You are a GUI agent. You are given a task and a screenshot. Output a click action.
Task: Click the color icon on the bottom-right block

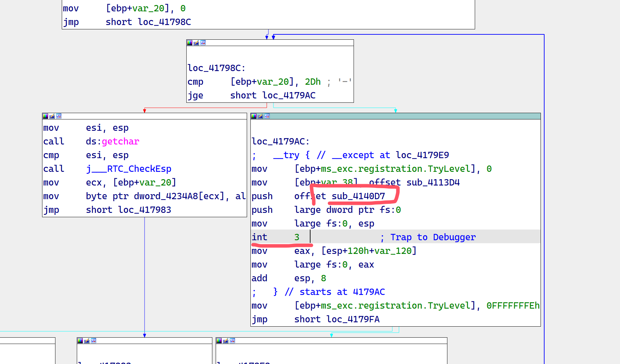coord(219,341)
